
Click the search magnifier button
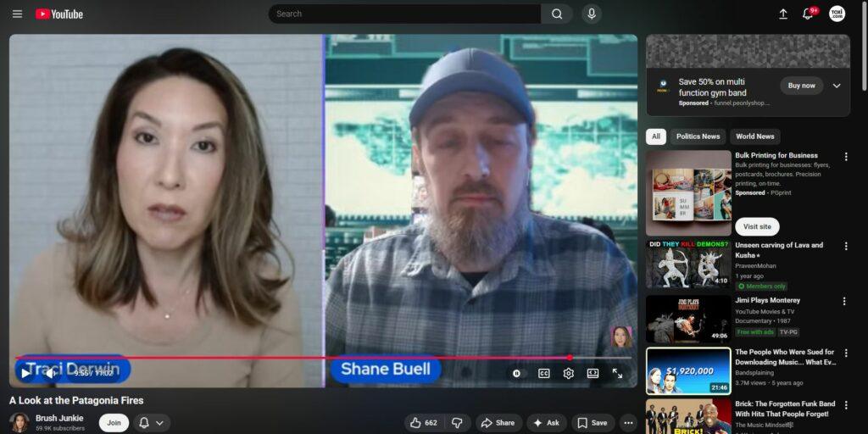coord(557,14)
